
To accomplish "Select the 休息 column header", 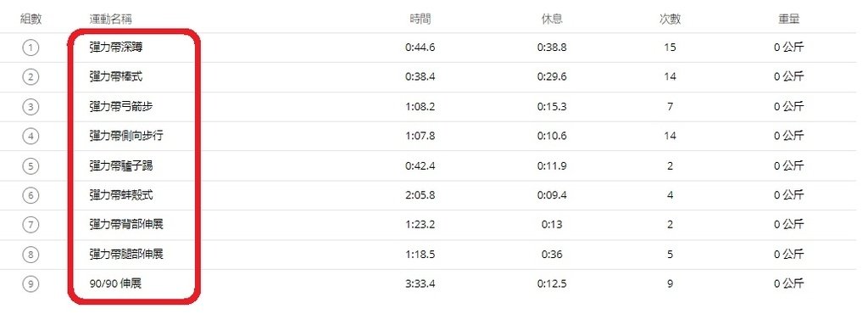I will click(x=552, y=19).
